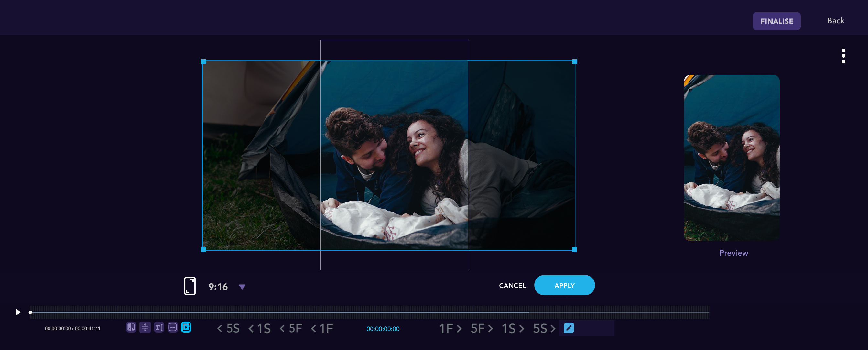Step back 1 second
Screen dimensions: 868x350
[259, 328]
